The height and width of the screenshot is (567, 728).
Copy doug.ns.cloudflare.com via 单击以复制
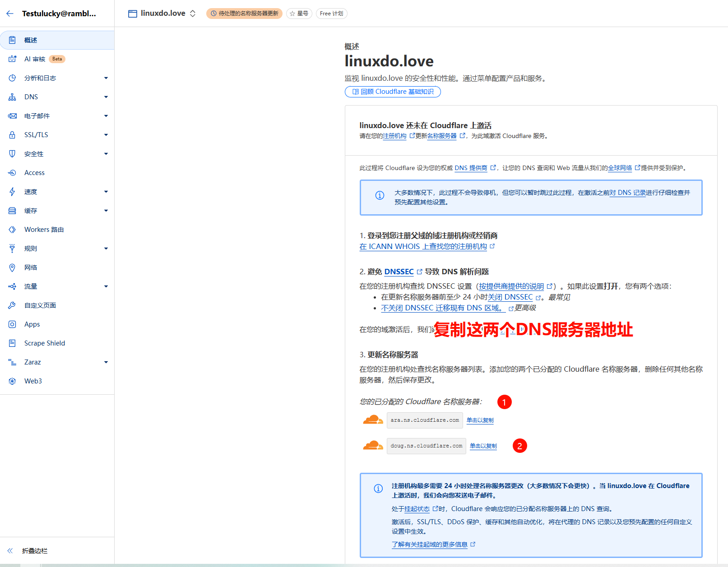483,446
